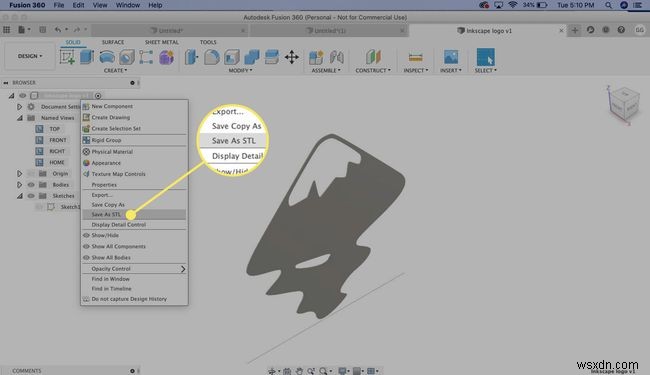Select the Press Pull tool

coord(192,57)
